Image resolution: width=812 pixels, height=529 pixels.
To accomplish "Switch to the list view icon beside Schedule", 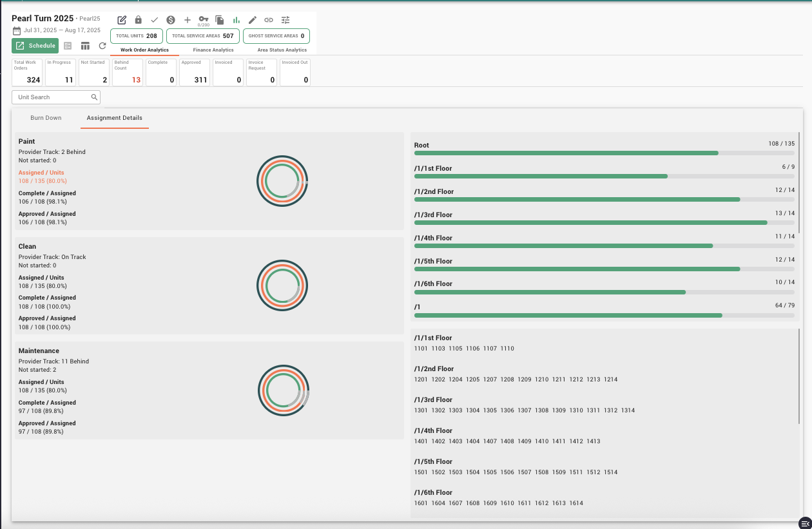I will tap(68, 46).
